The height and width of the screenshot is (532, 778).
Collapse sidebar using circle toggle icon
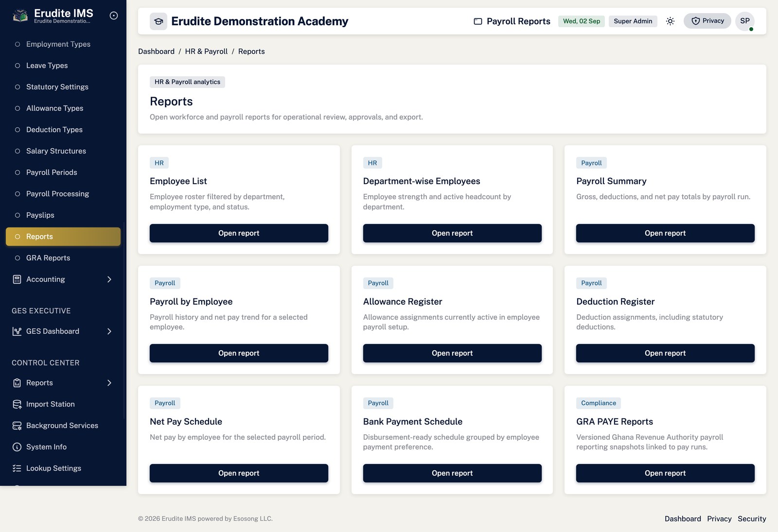[114, 16]
